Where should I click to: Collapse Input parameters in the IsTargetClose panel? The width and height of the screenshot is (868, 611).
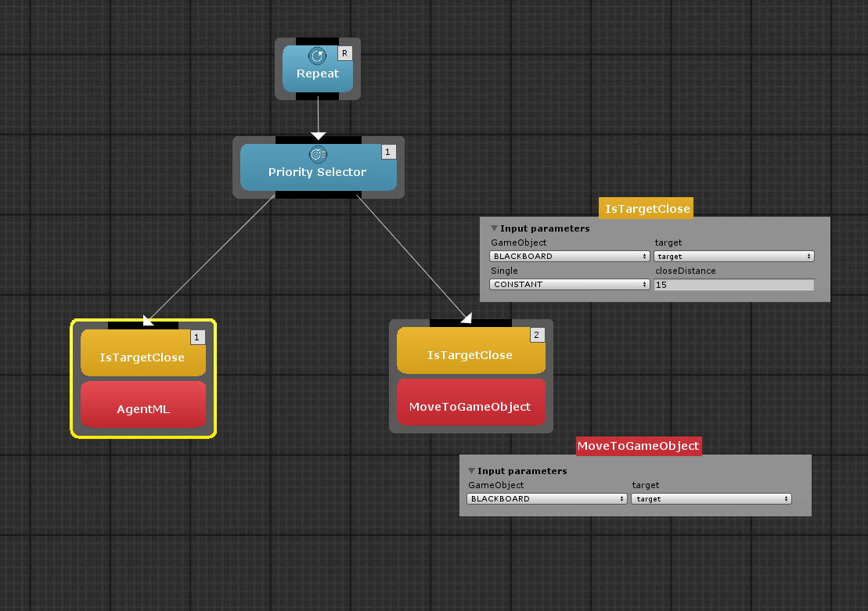[494, 228]
